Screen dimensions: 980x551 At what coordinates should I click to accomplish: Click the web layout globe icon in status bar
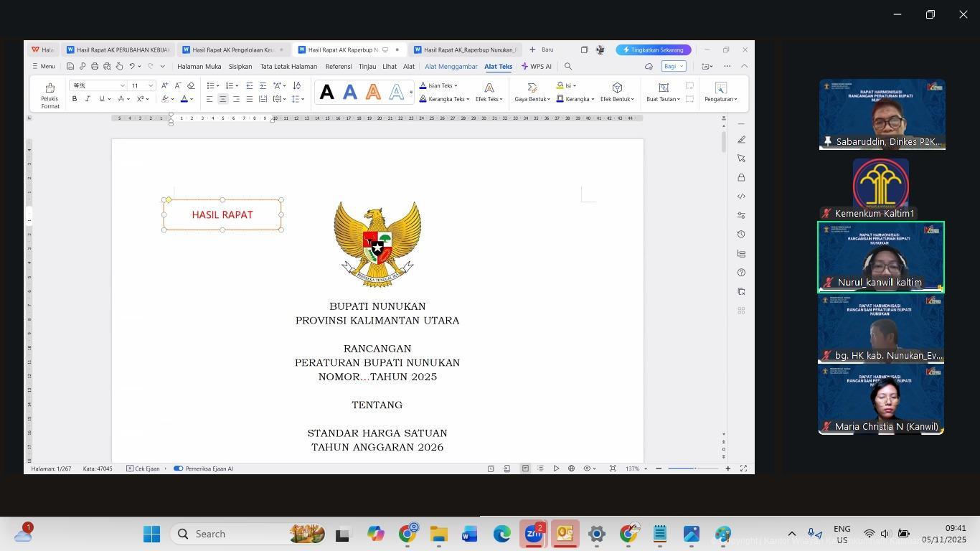571,468
